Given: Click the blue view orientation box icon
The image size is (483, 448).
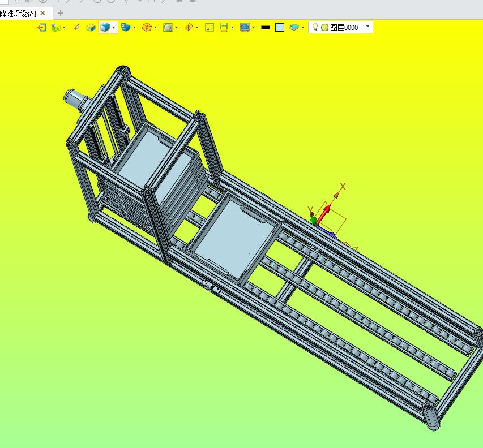Looking at the screenshot, I should tap(126, 27).
